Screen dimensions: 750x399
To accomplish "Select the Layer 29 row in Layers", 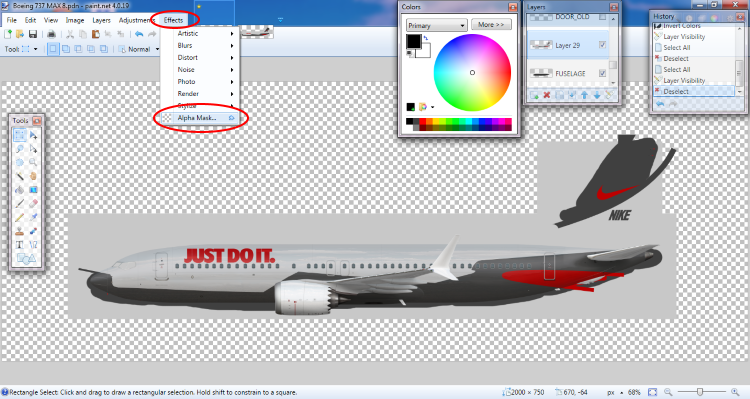I will pos(567,45).
